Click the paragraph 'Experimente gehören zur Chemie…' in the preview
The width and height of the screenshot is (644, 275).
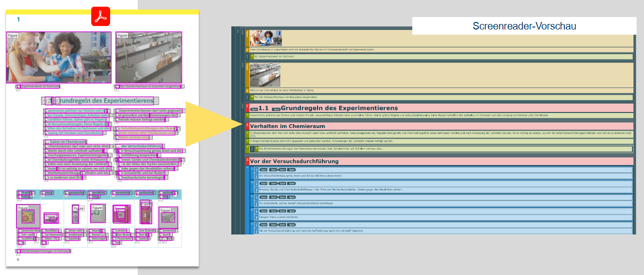coord(399,115)
